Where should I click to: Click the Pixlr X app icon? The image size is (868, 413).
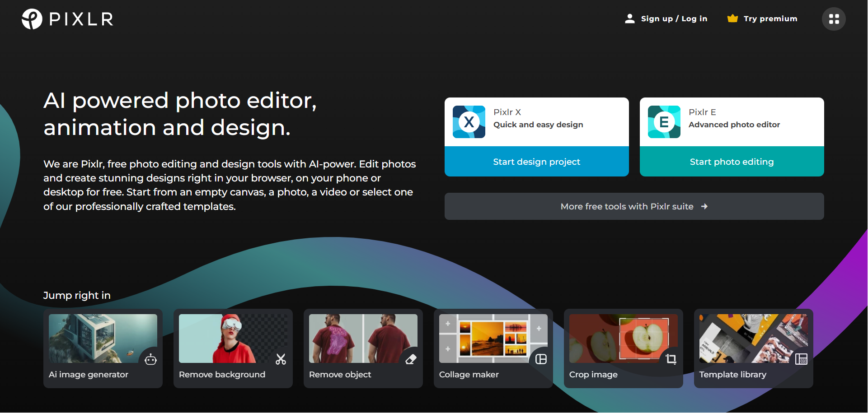click(469, 122)
